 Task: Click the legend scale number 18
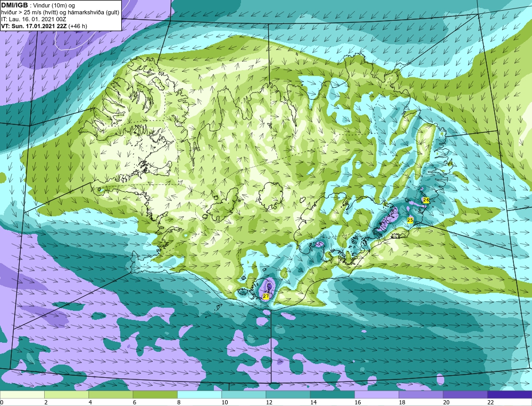pos(402,402)
